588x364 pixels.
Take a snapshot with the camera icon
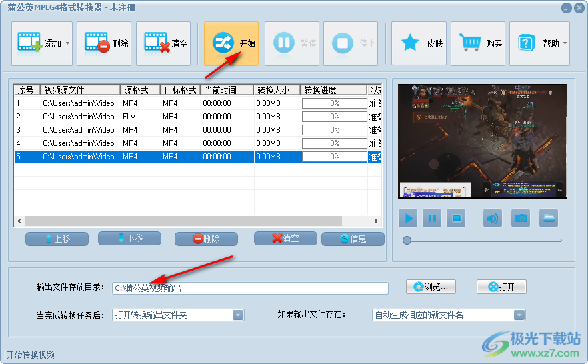tap(521, 218)
